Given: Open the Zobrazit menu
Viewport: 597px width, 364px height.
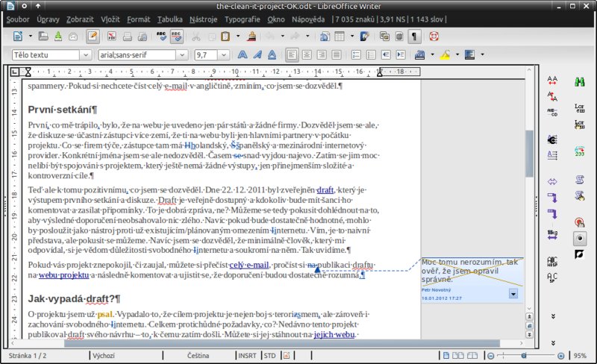Looking at the screenshot, I should (80, 19).
